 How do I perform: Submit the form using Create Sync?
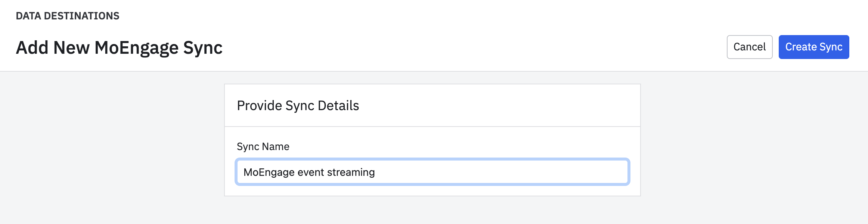pos(813,47)
